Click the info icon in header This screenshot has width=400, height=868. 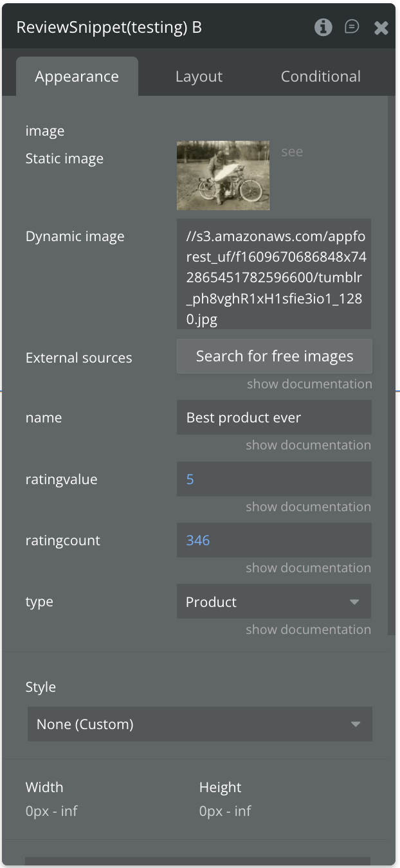tap(323, 27)
